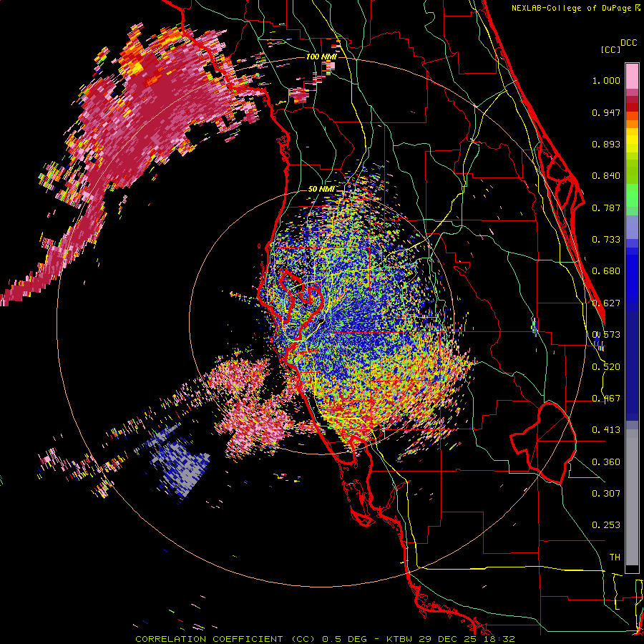Image resolution: width=644 pixels, height=644 pixels.
Task: Click the 0.253 legend value
Action: (x=606, y=525)
